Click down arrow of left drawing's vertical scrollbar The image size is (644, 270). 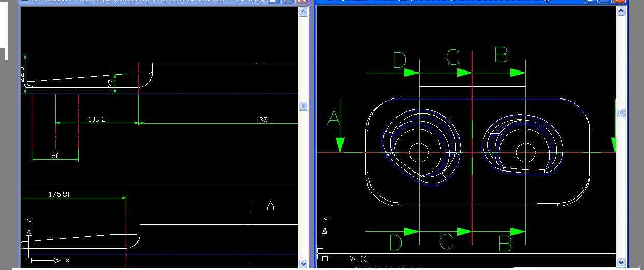(304, 264)
